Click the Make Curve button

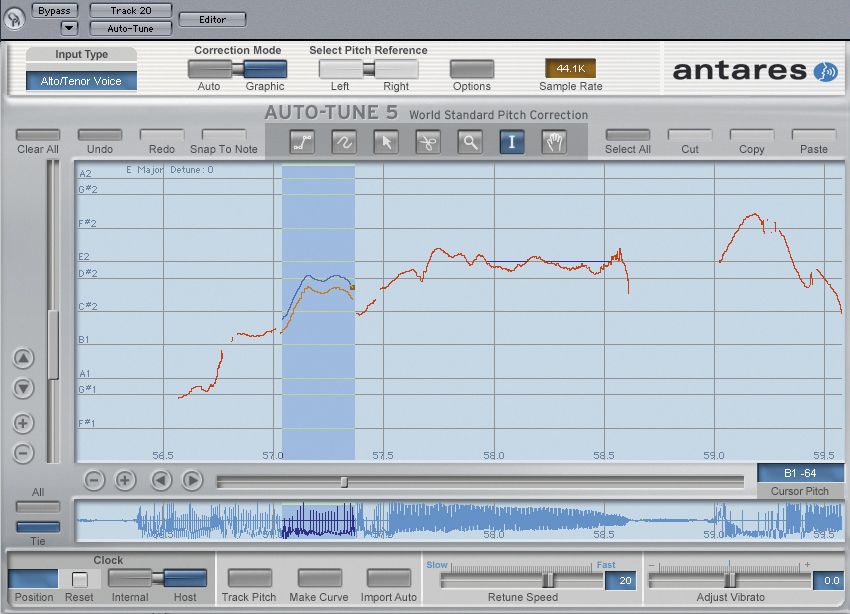[x=319, y=578]
